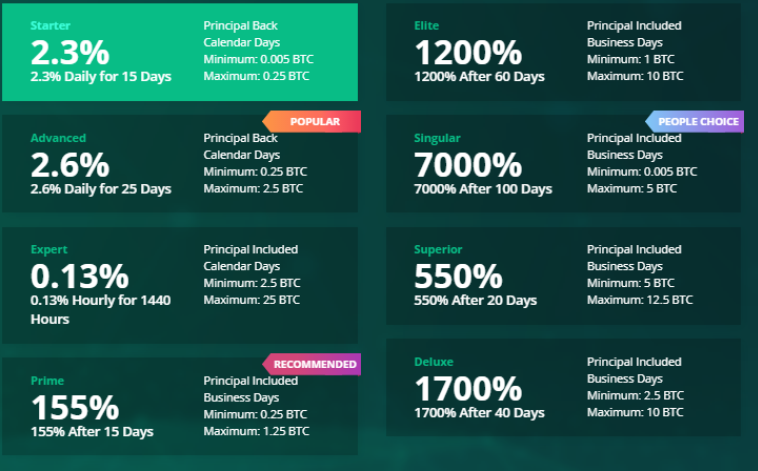
Task: Pick the Elite 1200% plan
Action: 563,52
